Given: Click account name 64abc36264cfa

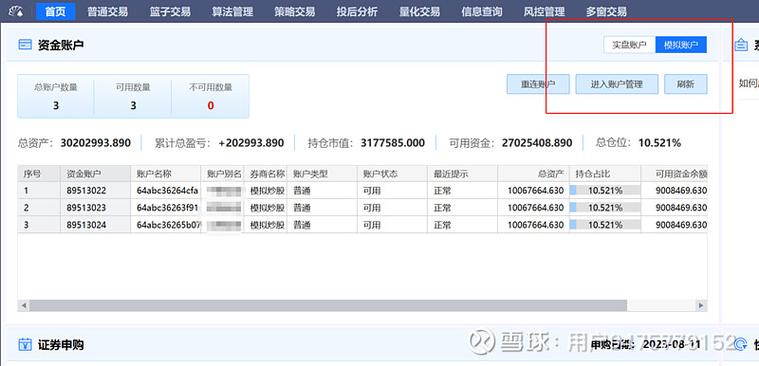Looking at the screenshot, I should point(167,191).
